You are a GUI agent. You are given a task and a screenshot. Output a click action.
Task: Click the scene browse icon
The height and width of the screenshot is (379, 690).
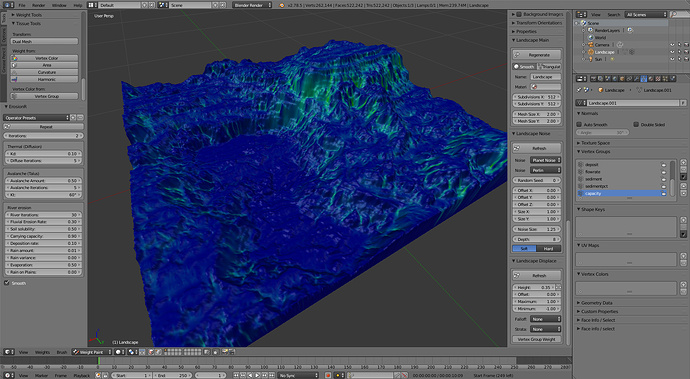pos(163,5)
